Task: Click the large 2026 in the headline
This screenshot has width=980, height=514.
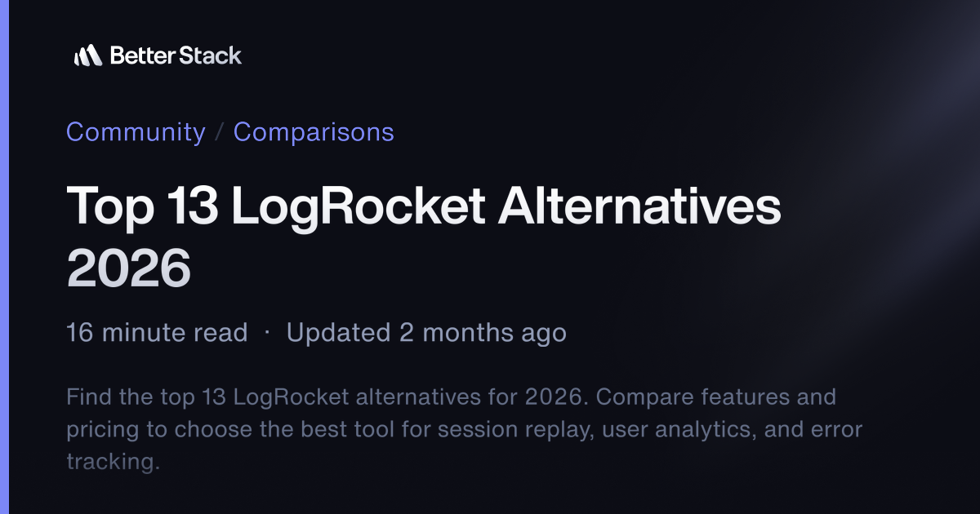Action: pos(128,268)
